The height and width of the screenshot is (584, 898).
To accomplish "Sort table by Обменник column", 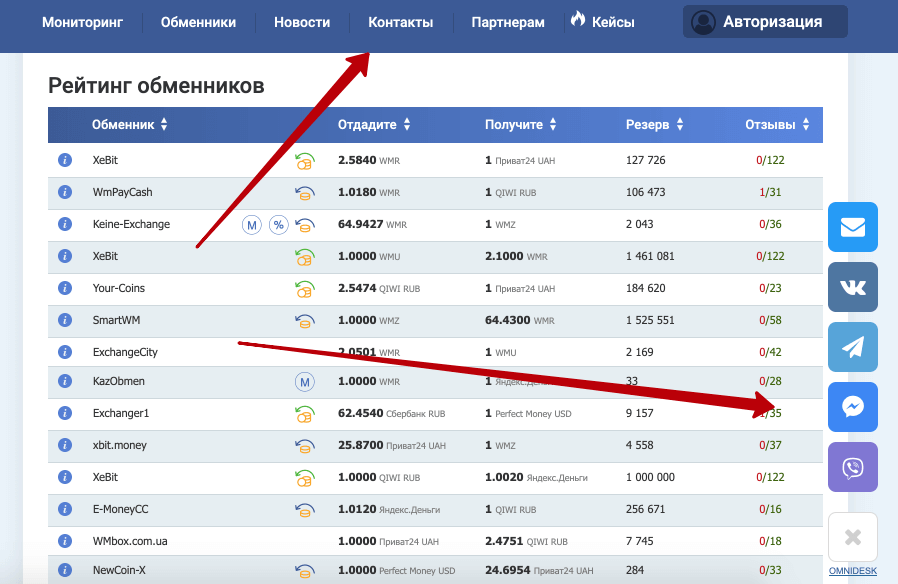I will [129, 124].
